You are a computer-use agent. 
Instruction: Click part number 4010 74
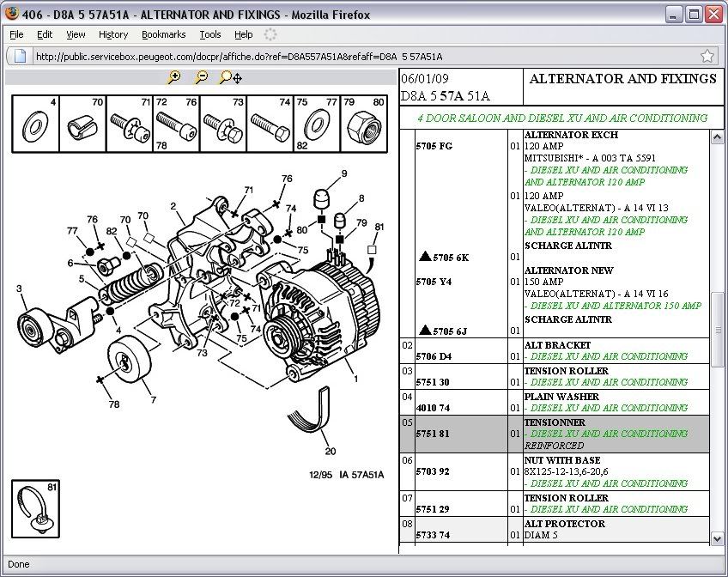tap(434, 408)
